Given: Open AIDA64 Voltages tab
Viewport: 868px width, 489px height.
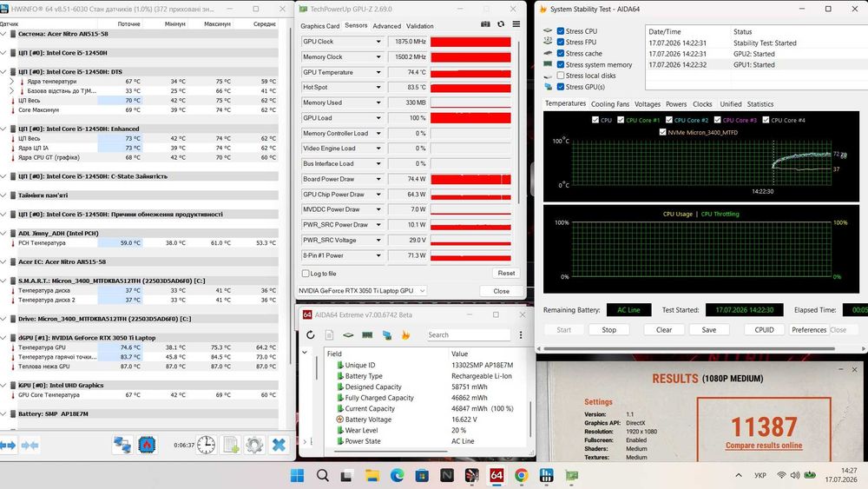Looking at the screenshot, I should (x=648, y=104).
